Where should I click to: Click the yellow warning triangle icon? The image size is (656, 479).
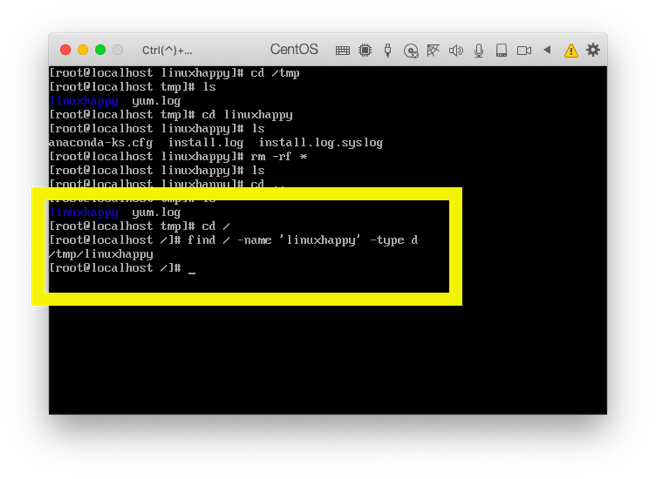(571, 51)
